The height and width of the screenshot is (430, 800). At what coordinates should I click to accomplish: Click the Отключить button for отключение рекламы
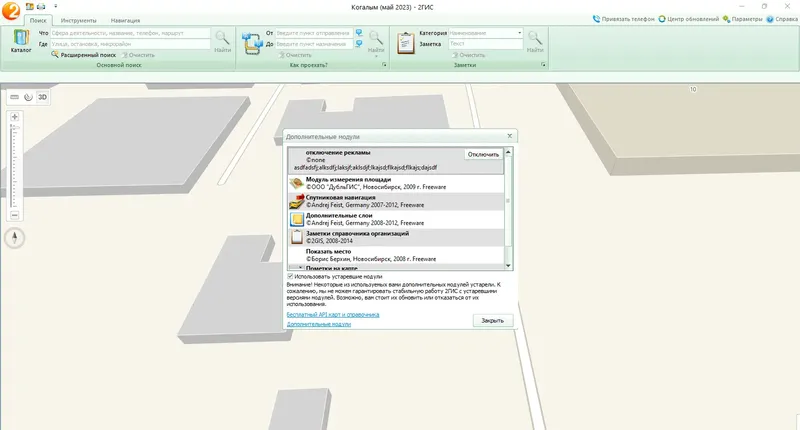point(483,155)
